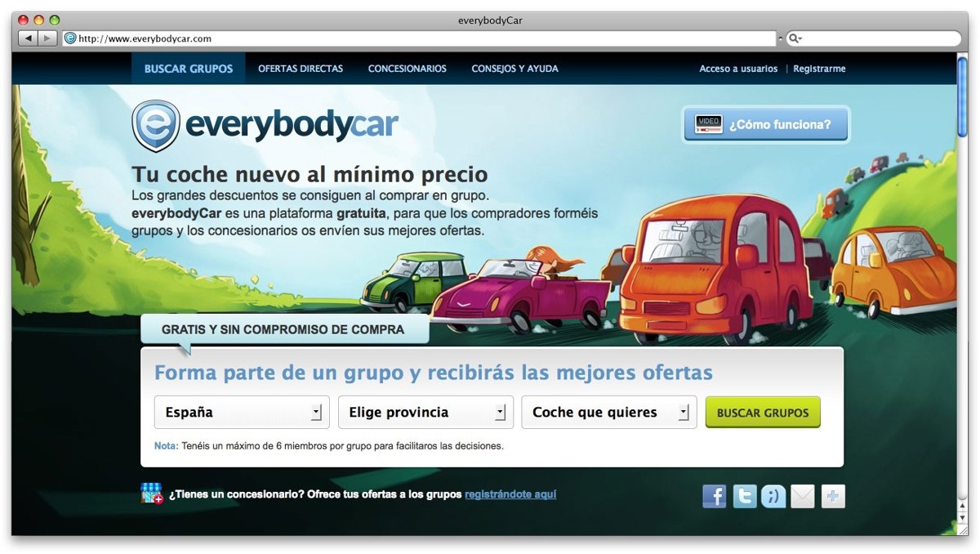Screen dimensions: 980x554
Task: Click the plus icon for more sharing
Action: point(833,496)
